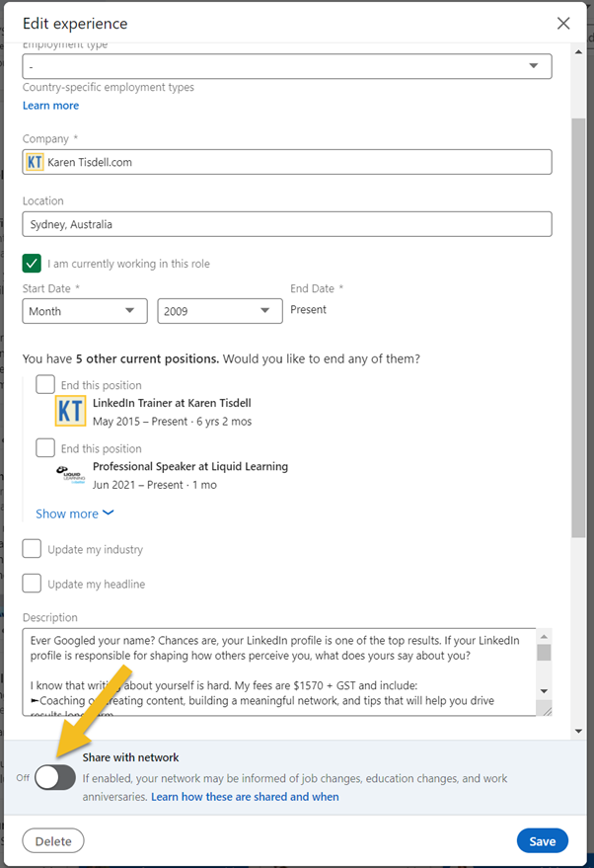This screenshot has width=594, height=868.
Task: Click the dialog vertical scrollbar thumb
Action: 578,327
